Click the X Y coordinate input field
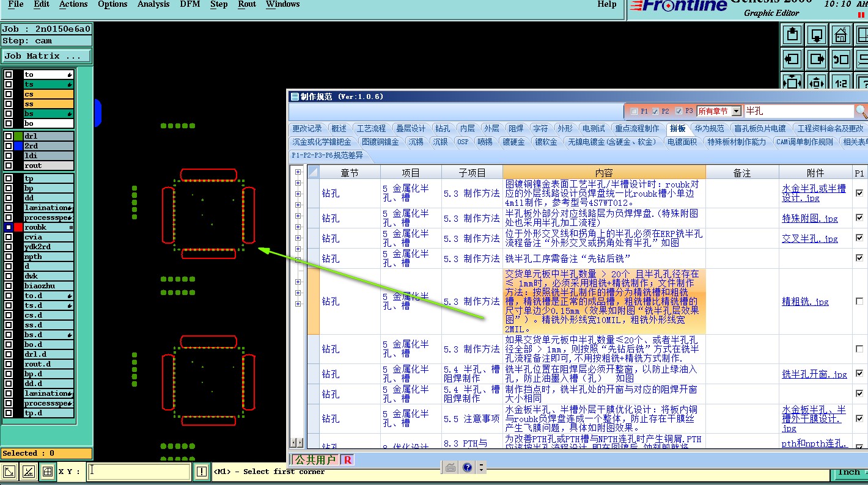Screen dimensions: 868x485 (139, 472)
